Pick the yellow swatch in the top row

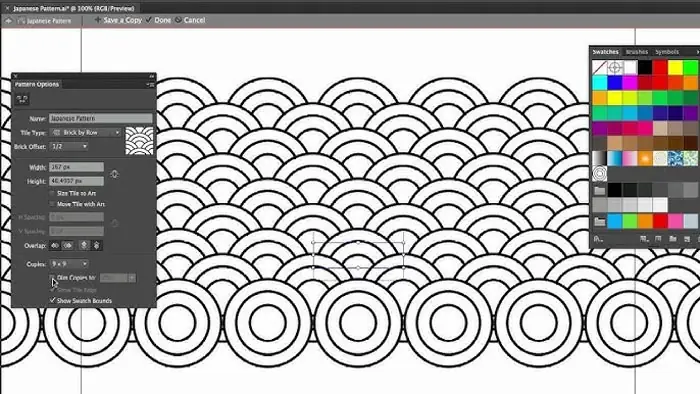(675, 68)
